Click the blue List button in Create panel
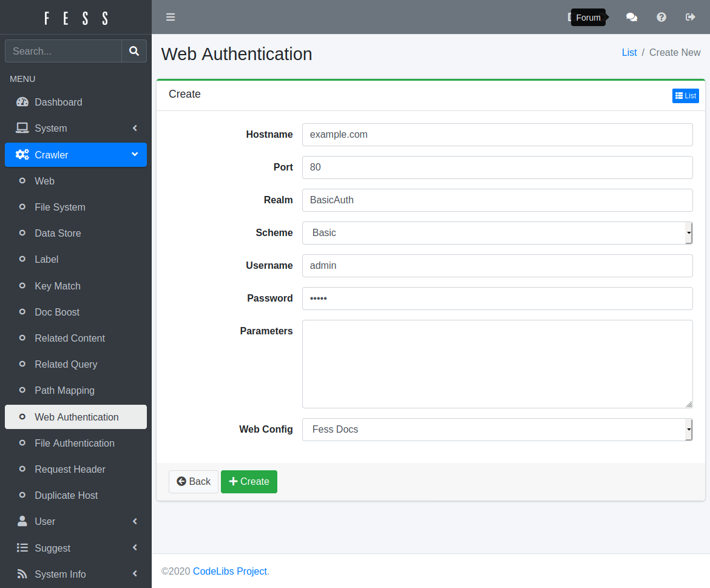This screenshot has height=588, width=710. tap(685, 96)
